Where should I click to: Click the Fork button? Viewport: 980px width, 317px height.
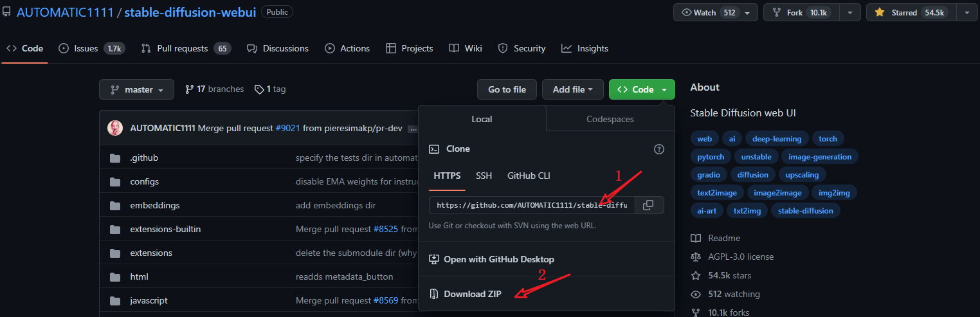801,12
